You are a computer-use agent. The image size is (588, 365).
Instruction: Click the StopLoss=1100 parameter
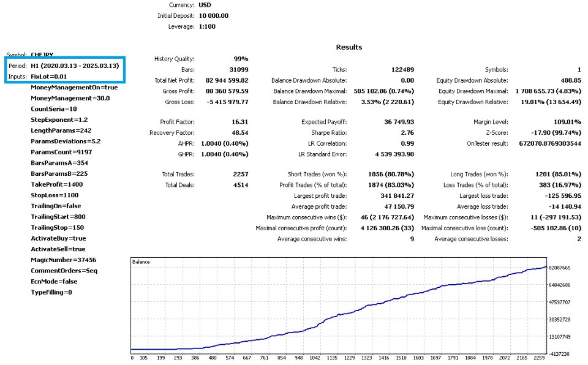tap(55, 195)
